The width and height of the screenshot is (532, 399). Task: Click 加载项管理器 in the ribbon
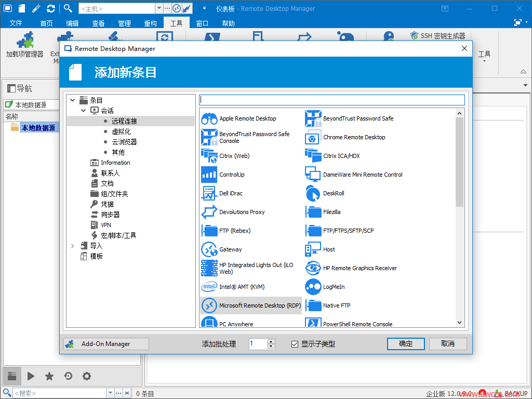[25, 45]
